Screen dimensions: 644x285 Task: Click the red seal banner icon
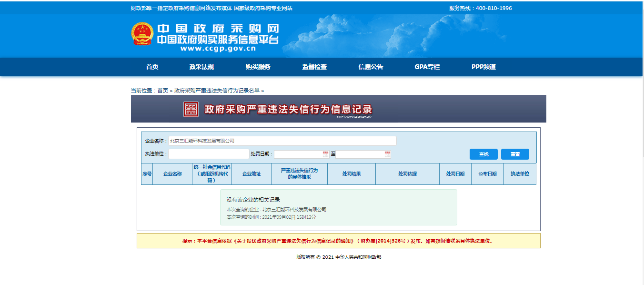pos(191,109)
